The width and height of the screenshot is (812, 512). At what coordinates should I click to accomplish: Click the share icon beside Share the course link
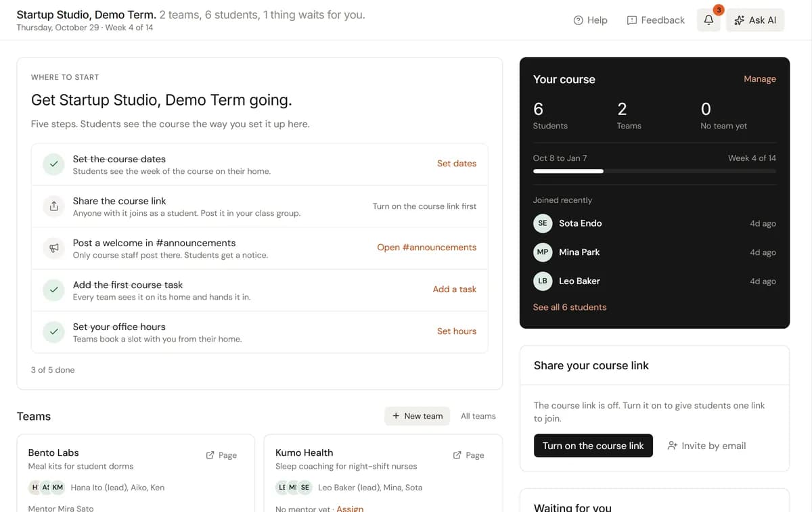53,206
